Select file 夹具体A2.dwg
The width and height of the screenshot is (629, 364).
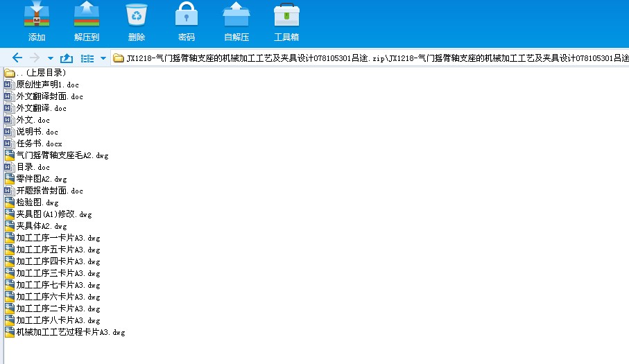tap(35, 226)
